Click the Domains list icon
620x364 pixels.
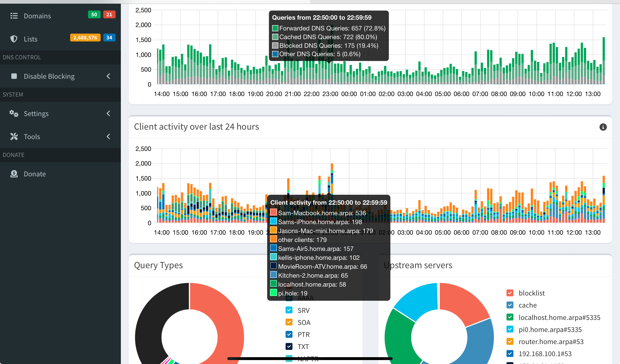tap(14, 16)
